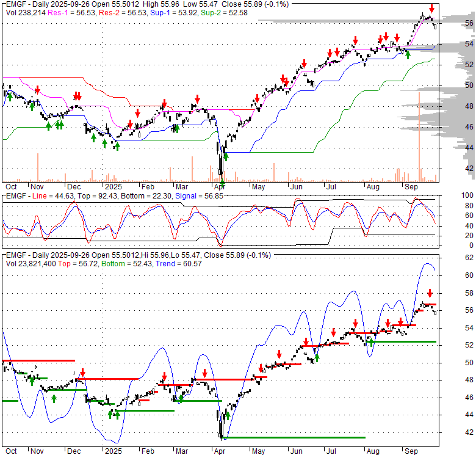Select the blue Signal = 56.85 legend
The width and height of the screenshot is (476, 455).
[199, 196]
